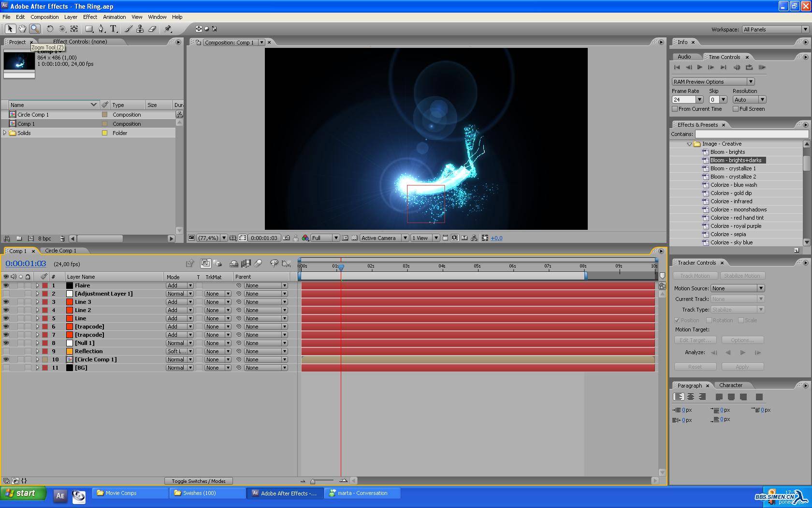Toggle the Position tracker checkbox
Screen dimensions: 812x508
tap(677, 320)
